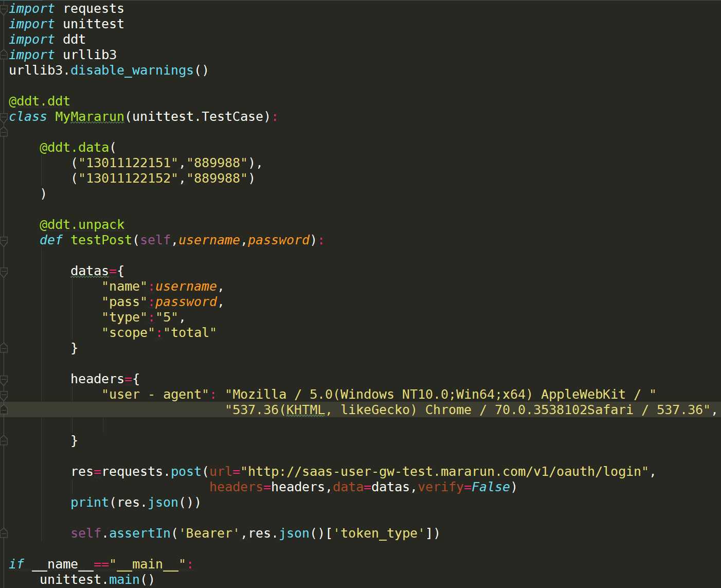The height and width of the screenshot is (588, 721).
Task: Click 'likeGecko)' in the user agent string
Action: tap(379, 410)
